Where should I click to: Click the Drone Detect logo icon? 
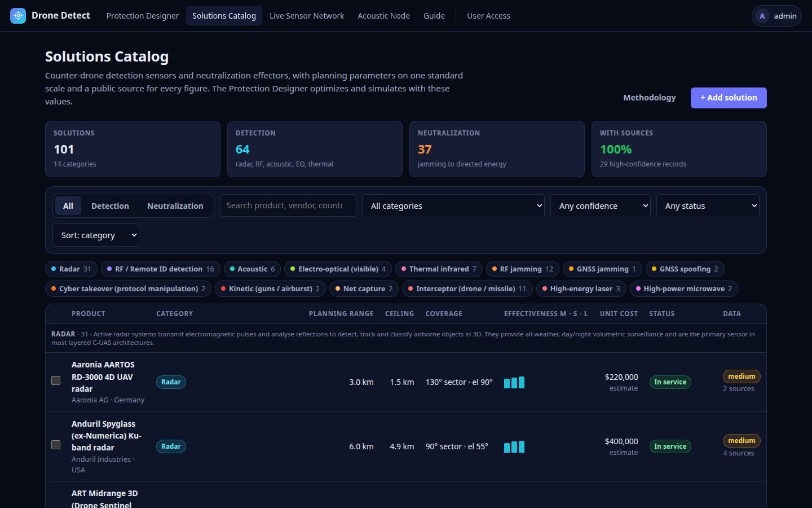[x=18, y=16]
